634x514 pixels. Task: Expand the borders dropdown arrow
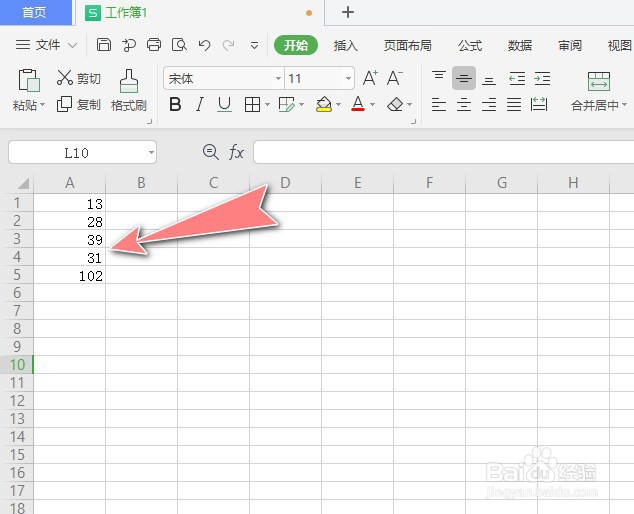tap(267, 105)
